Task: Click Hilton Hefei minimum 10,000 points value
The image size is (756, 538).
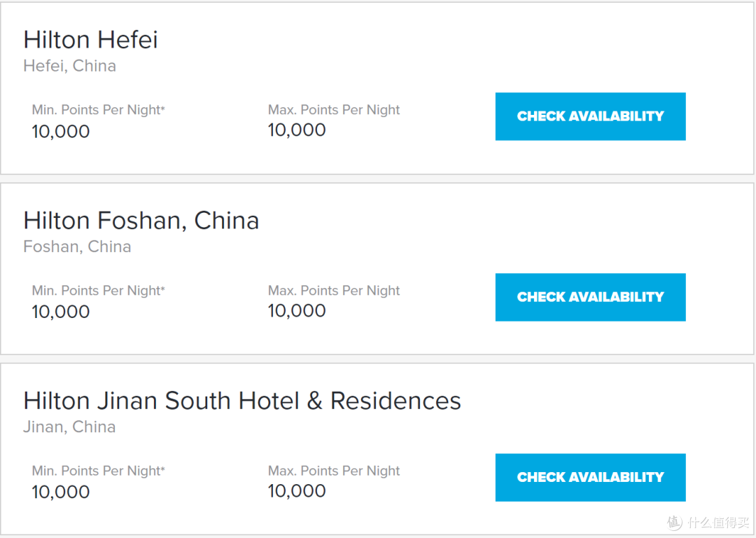Action: pos(61,131)
